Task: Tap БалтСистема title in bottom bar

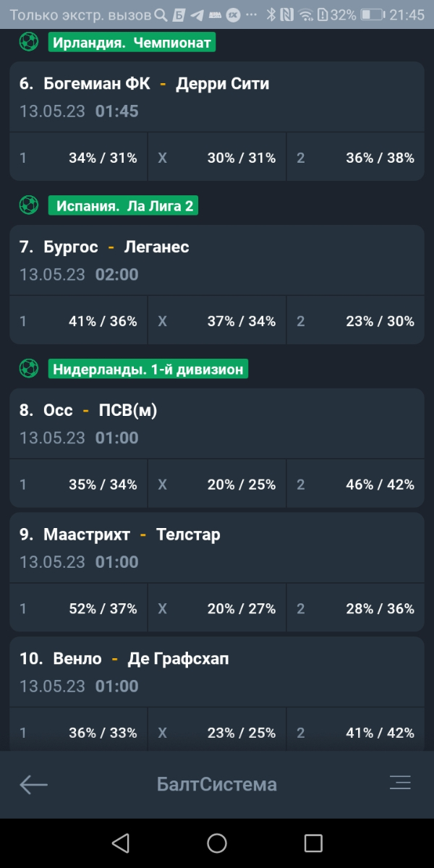Action: click(x=217, y=784)
